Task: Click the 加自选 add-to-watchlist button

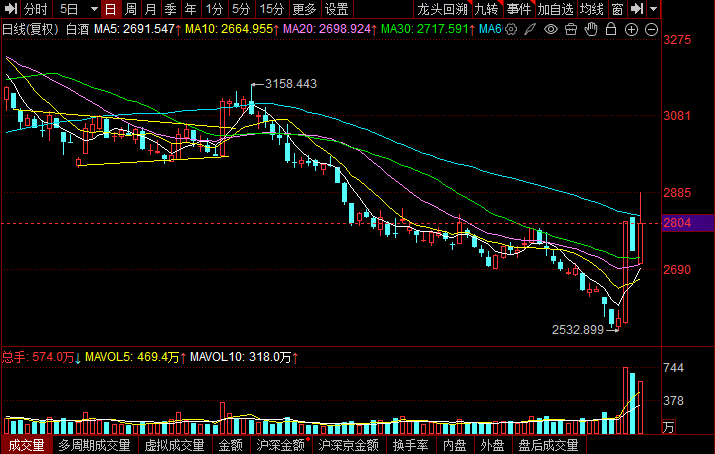Action: tap(555, 9)
